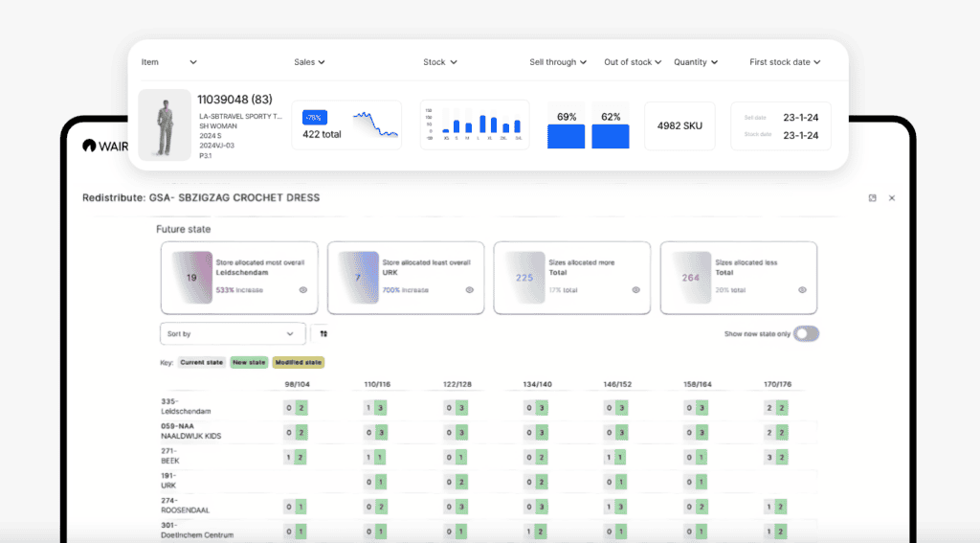
Task: Click the expand dialog icon
Action: (873, 198)
